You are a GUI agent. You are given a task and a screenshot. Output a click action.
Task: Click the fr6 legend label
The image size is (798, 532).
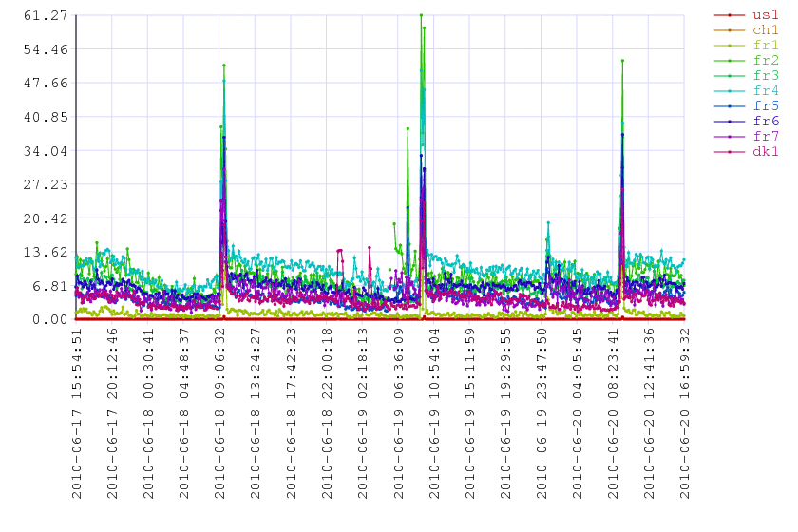click(x=766, y=122)
